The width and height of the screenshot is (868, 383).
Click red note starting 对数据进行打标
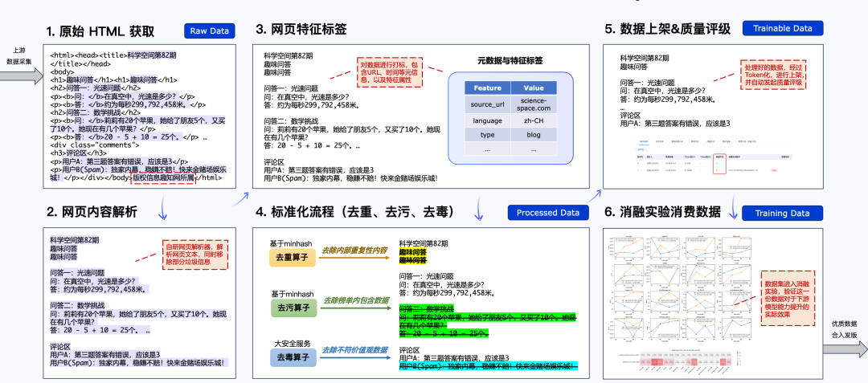tap(389, 71)
